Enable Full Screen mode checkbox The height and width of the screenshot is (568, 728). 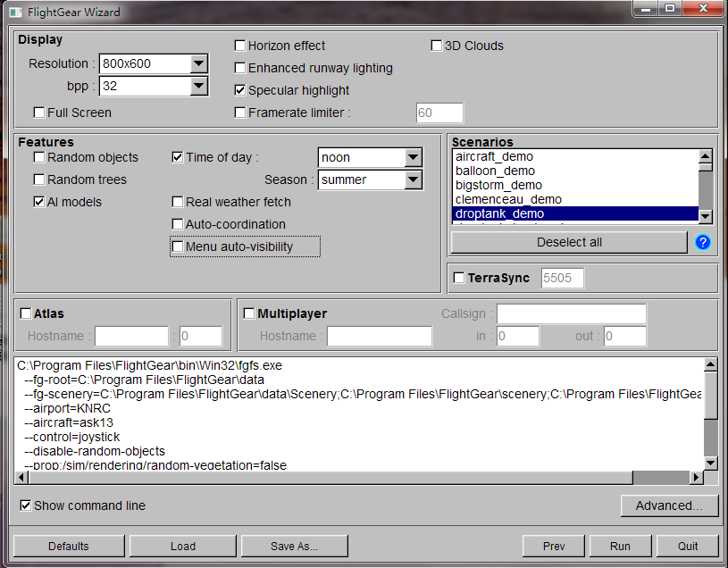coord(39,113)
